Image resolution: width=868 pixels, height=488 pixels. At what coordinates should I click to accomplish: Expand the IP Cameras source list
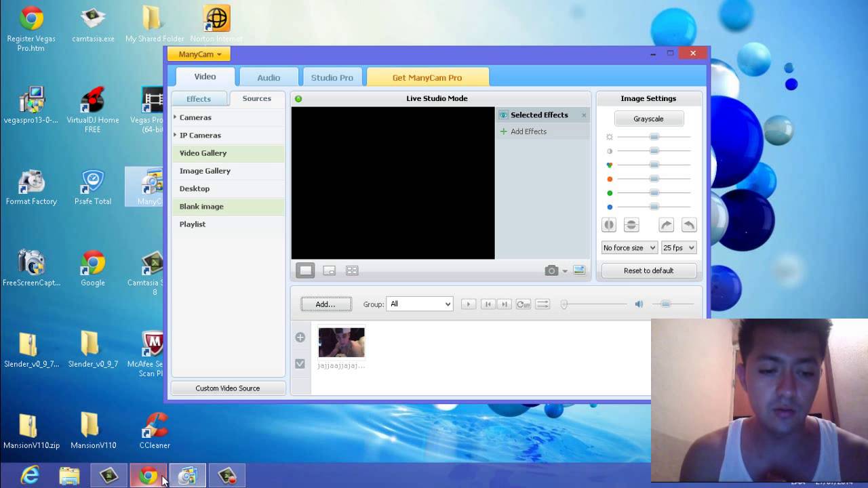[175, 135]
